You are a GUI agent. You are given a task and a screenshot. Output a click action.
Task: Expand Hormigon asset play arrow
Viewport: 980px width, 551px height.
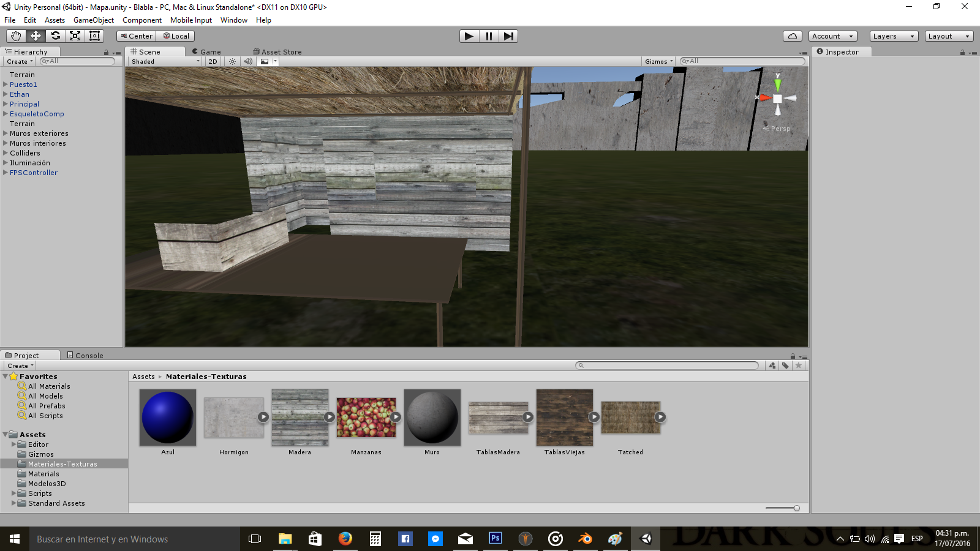click(263, 417)
